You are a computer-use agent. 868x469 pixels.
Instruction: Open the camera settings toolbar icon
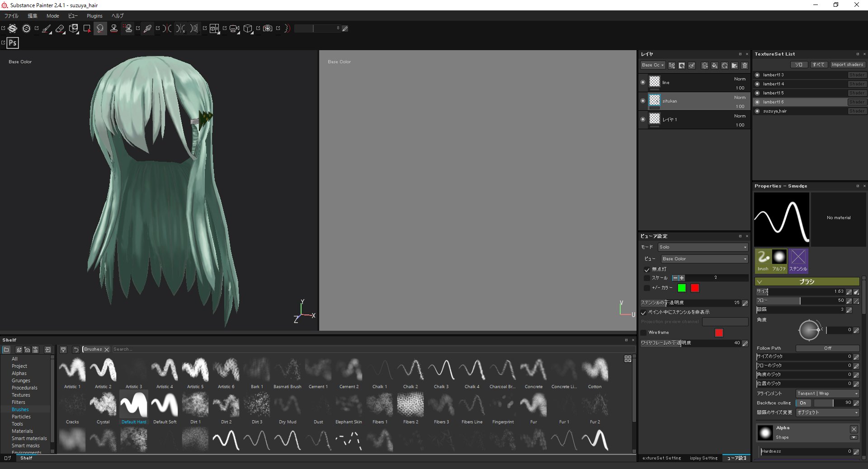pos(234,29)
